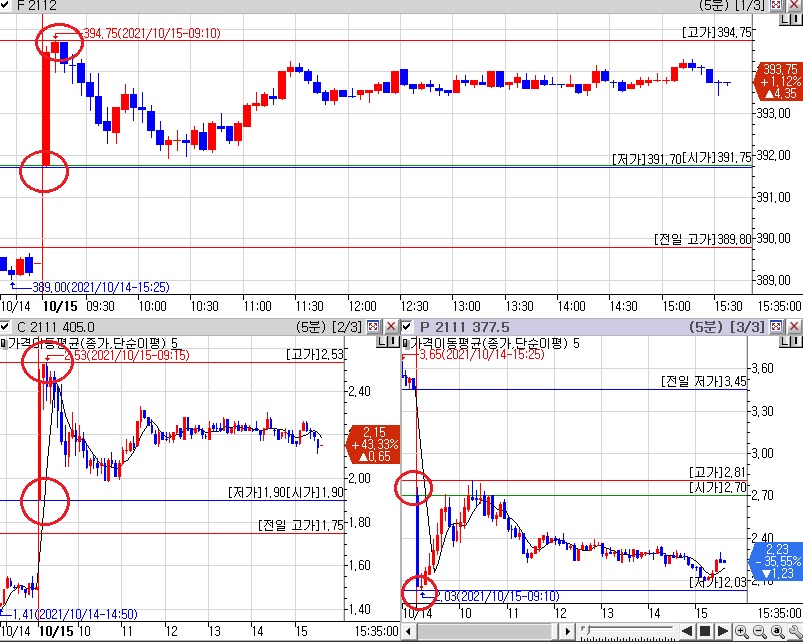Click the I button in P 2111 chart
Image resolution: width=803 pixels, height=642 pixels.
(796, 342)
